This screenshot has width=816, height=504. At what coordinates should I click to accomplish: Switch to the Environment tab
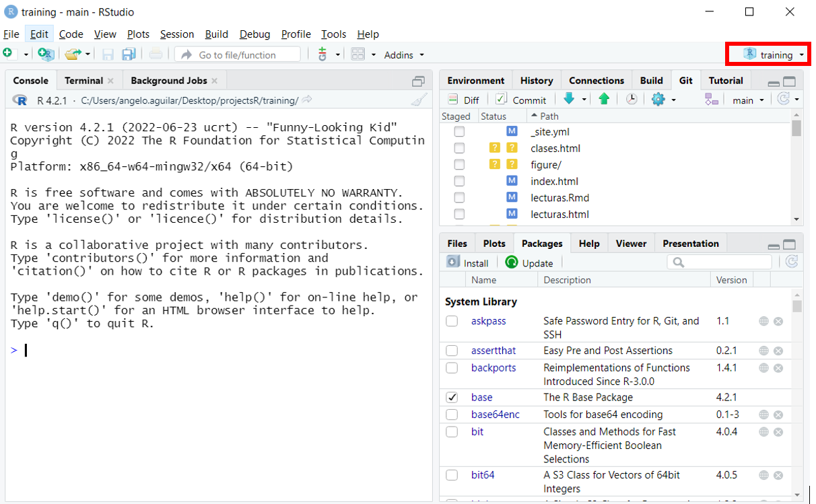tap(475, 81)
